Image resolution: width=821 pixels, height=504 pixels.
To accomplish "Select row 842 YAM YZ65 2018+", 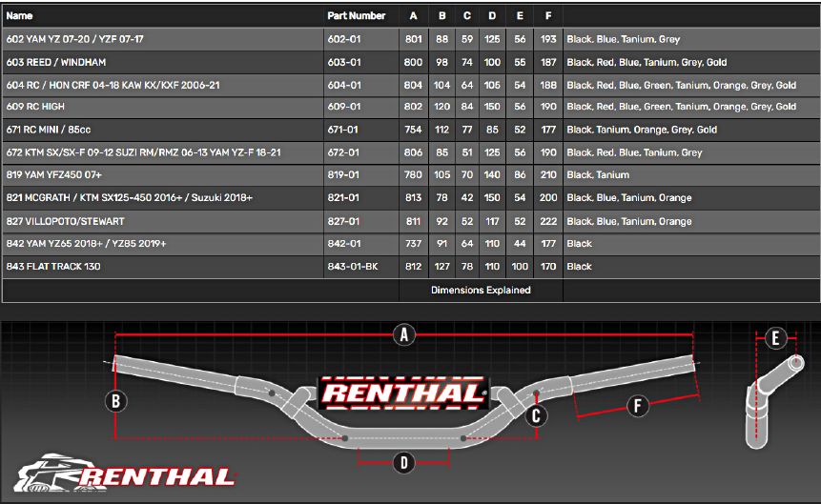I will click(411, 244).
